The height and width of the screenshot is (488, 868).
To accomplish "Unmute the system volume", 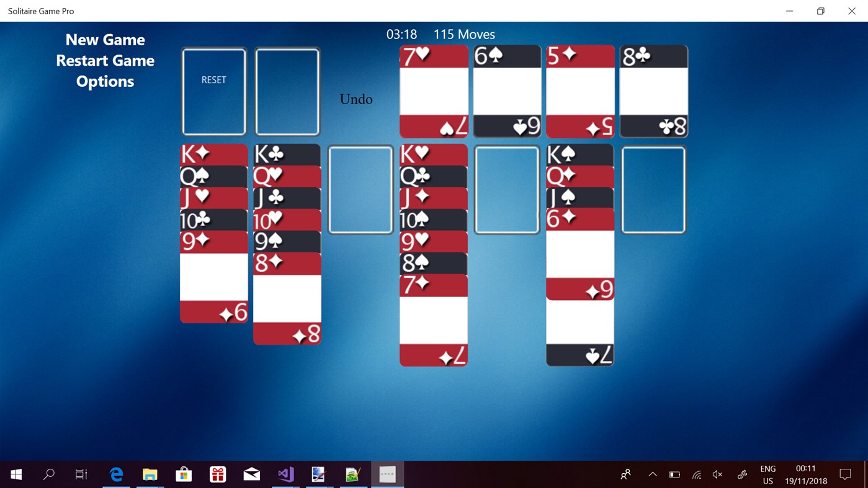I will 717,473.
